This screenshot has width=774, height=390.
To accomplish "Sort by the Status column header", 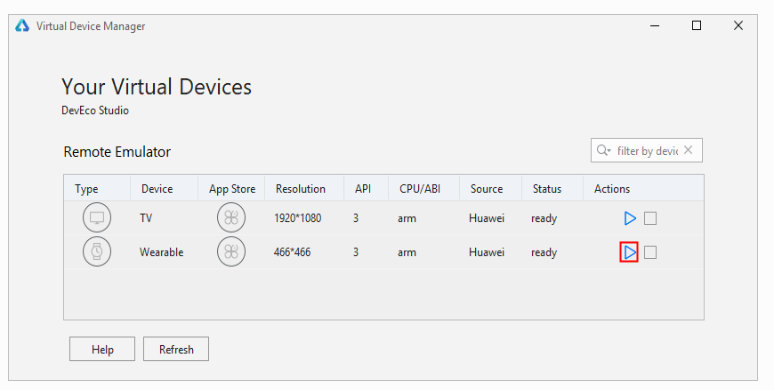I will click(552, 189).
